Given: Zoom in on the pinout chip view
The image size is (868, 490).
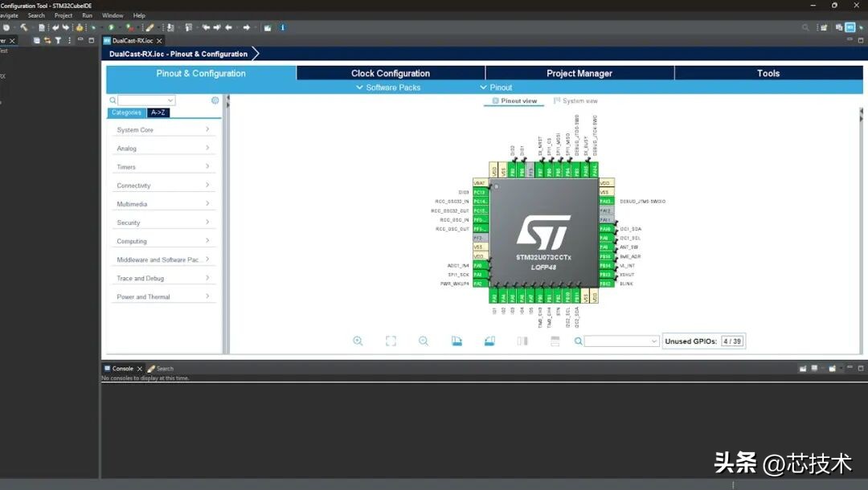Looking at the screenshot, I should point(358,341).
